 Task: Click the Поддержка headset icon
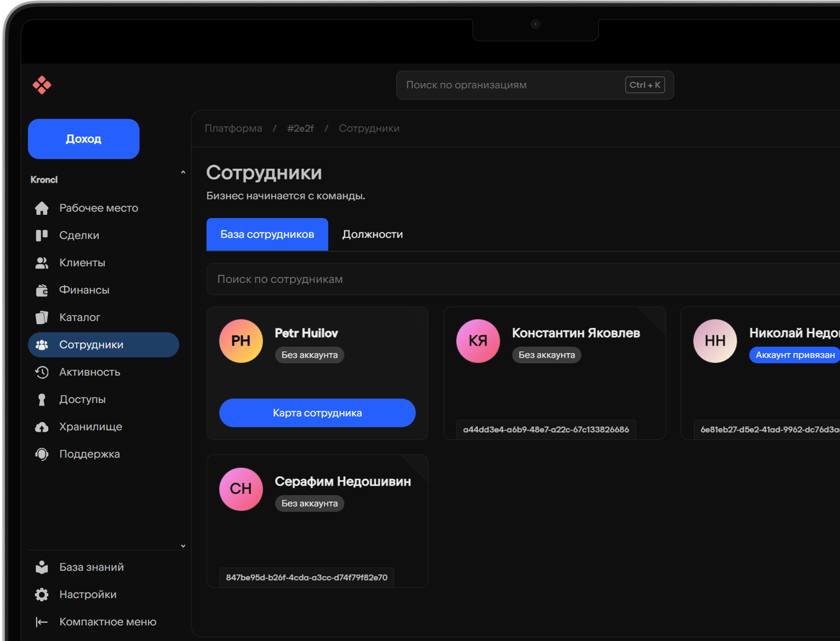pyautogui.click(x=42, y=454)
